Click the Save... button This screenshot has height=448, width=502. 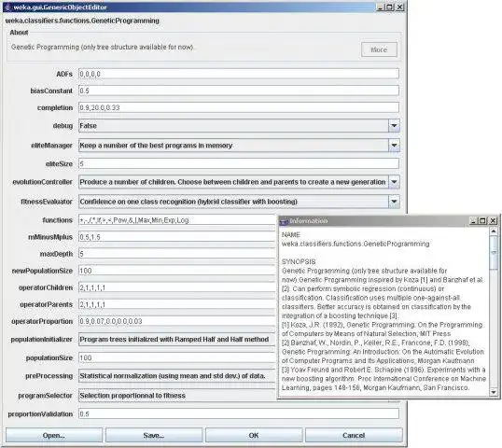(154, 435)
